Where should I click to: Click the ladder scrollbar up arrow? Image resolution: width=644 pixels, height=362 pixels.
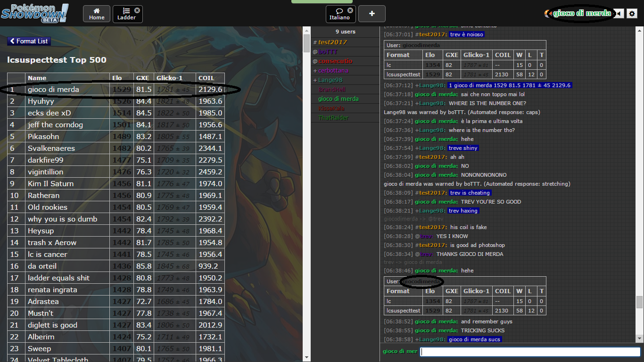306,30
